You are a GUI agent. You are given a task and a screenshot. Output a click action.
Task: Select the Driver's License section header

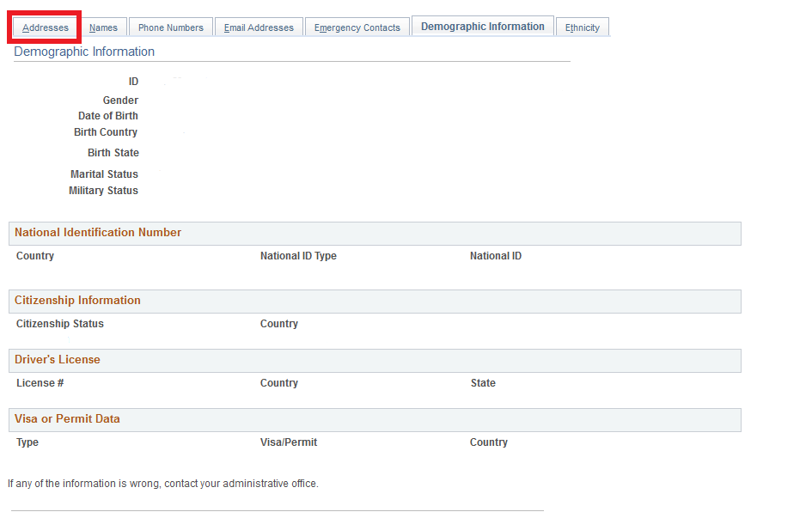(58, 360)
